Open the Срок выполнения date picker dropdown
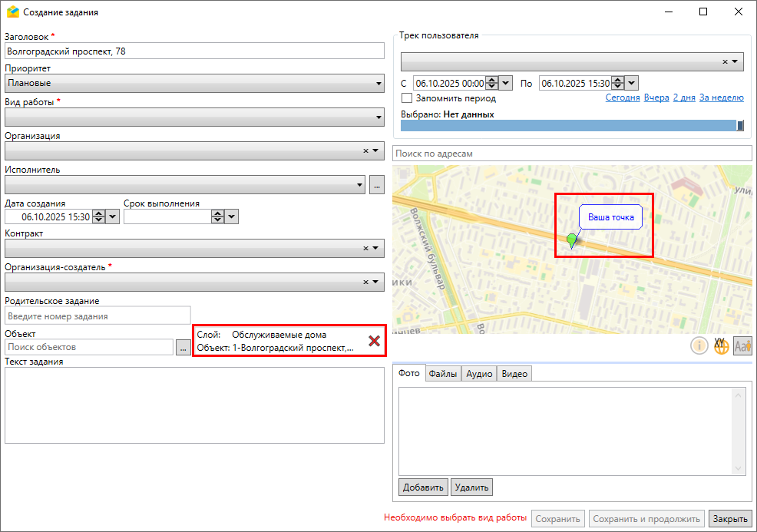This screenshot has height=532, width=757. pyautogui.click(x=232, y=217)
